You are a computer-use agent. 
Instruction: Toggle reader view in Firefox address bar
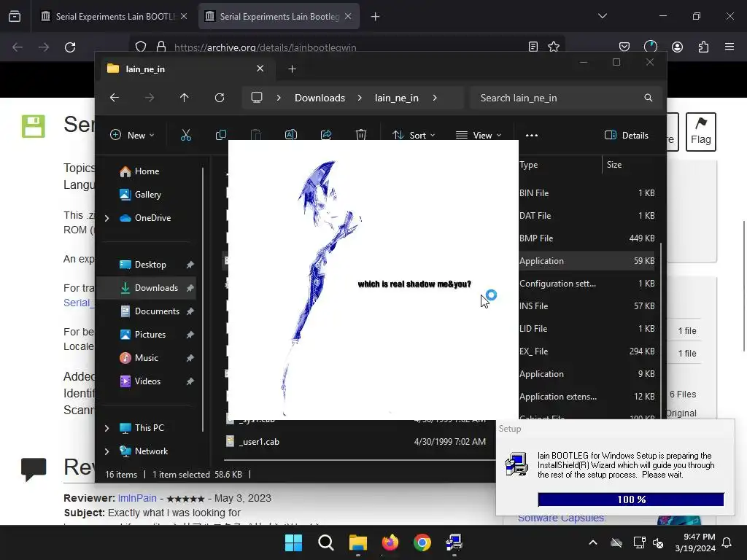[533, 47]
